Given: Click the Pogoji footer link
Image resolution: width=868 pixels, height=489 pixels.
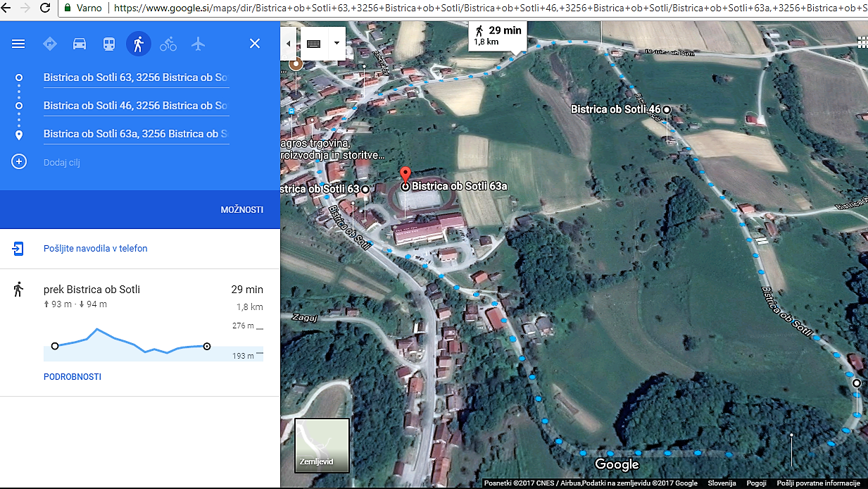Looking at the screenshot, I should point(756,483).
